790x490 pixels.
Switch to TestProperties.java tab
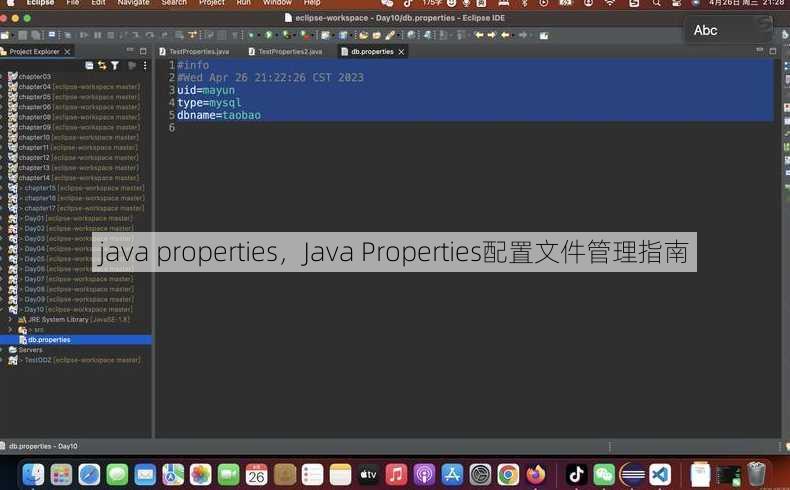click(194, 51)
